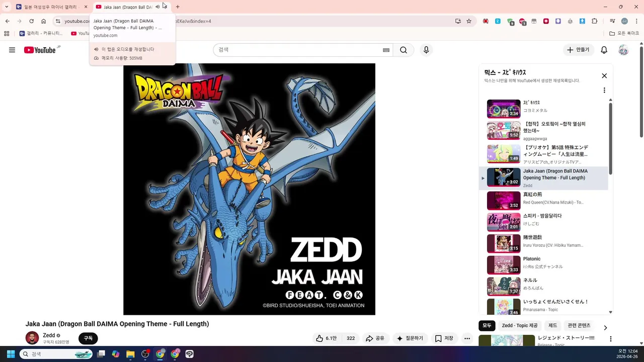The width and height of the screenshot is (644, 362).
Task: Open the Chrome profile avatar
Action: click(x=624, y=21)
